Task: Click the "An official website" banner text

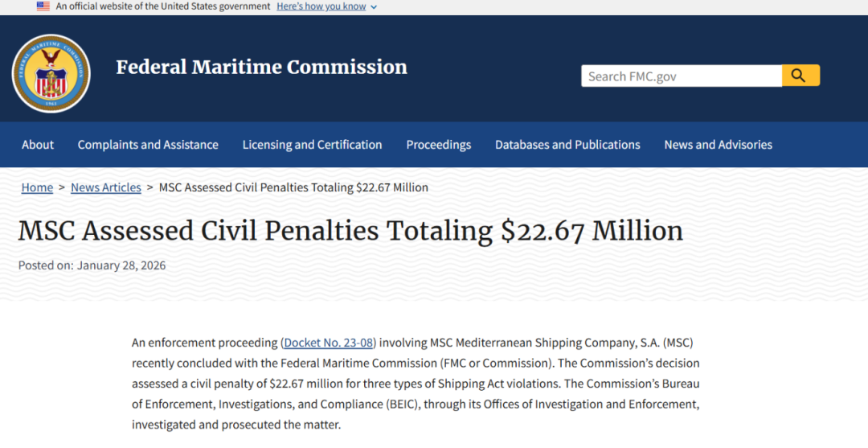Action: point(163,6)
